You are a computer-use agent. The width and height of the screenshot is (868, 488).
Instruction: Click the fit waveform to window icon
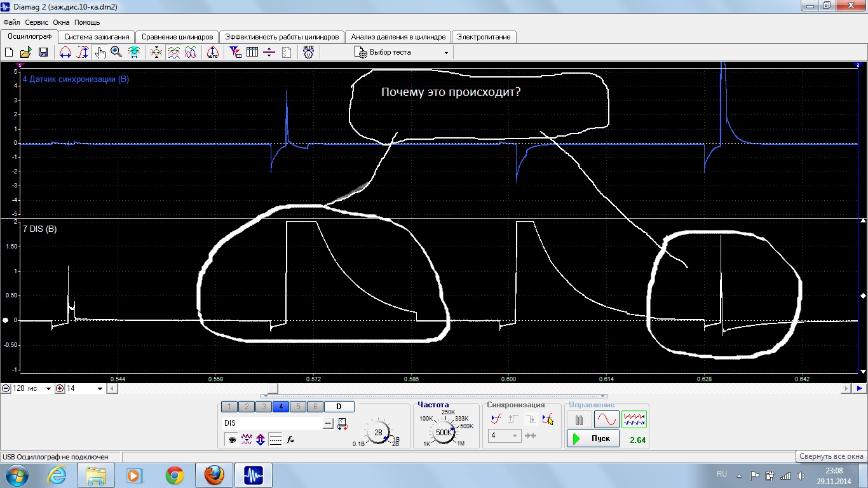[x=134, y=53]
